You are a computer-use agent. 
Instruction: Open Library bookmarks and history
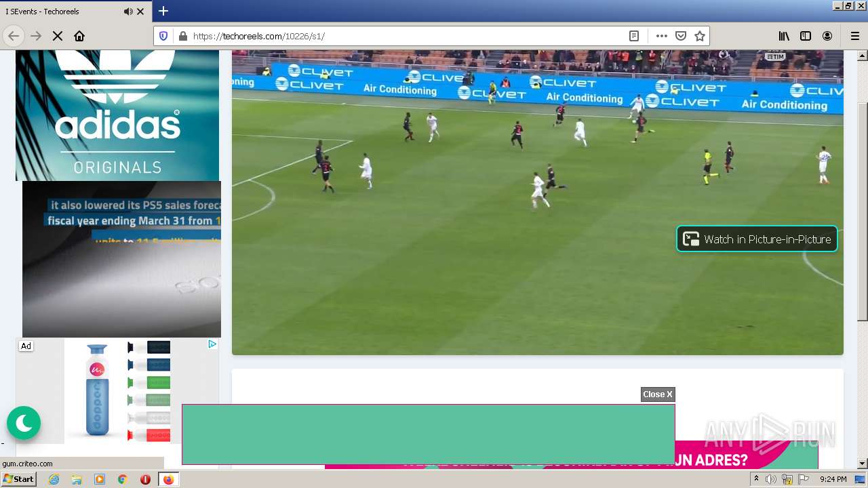click(x=784, y=36)
